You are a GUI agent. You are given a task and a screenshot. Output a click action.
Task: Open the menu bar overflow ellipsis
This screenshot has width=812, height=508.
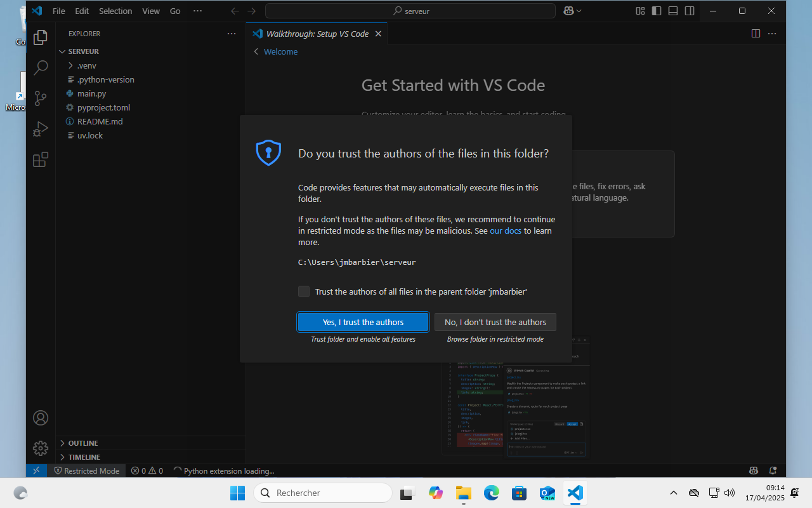point(197,11)
